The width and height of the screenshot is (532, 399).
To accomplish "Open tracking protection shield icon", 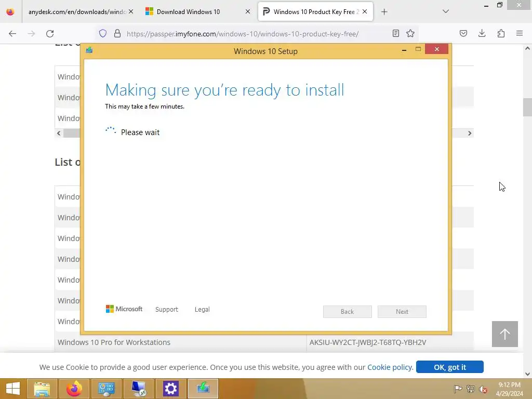I will coord(103,33).
